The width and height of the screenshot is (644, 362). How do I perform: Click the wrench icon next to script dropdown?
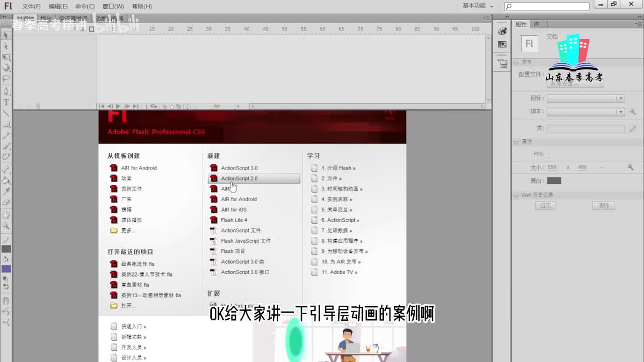(632, 112)
